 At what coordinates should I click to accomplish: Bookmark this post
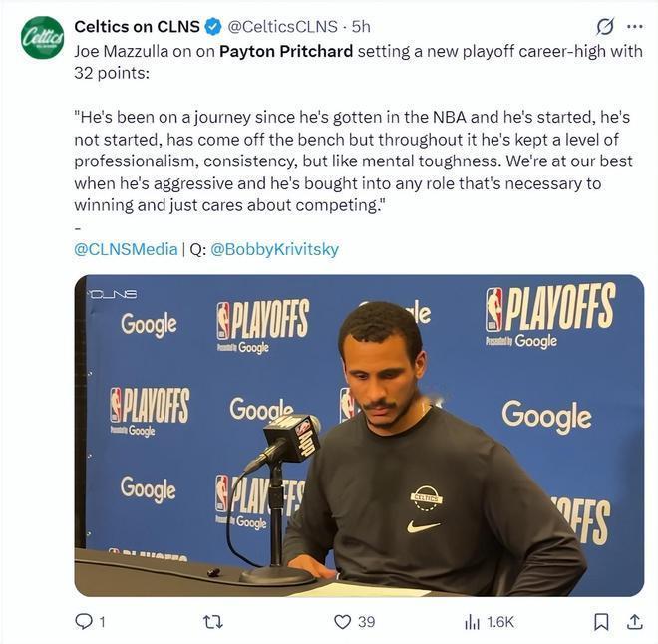[x=601, y=622]
